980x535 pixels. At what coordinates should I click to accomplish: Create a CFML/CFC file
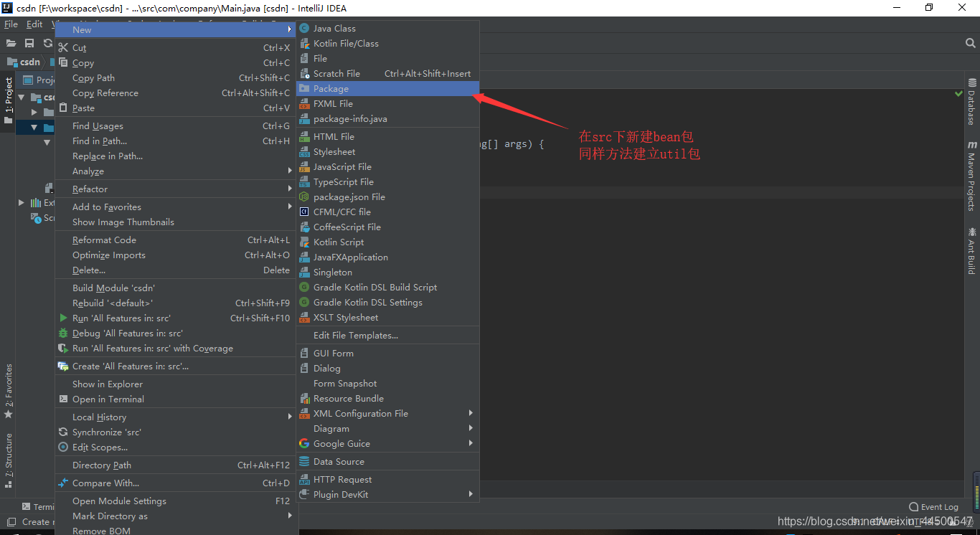388,212
